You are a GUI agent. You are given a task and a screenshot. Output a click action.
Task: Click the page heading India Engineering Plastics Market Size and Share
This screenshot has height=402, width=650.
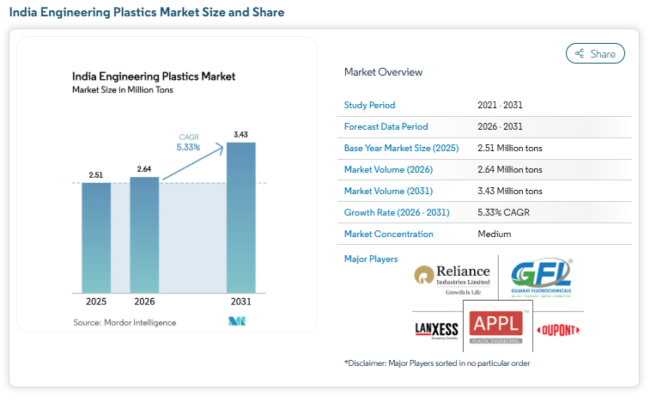(147, 12)
